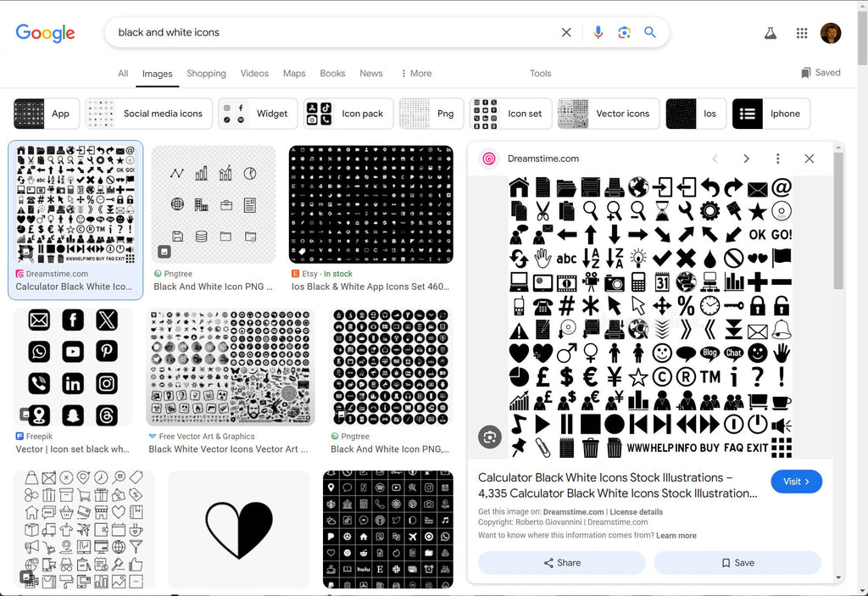
Task: Open the Google account profile picture
Action: point(831,33)
